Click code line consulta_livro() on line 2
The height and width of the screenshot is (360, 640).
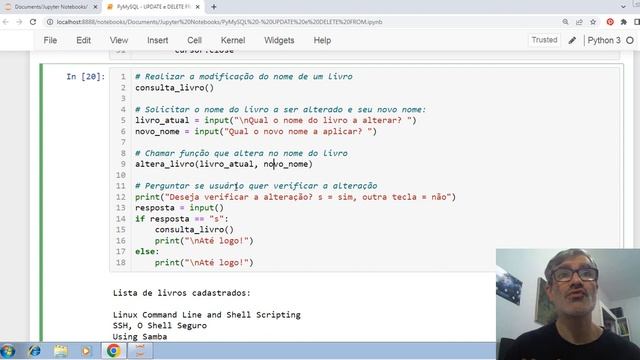174,88
